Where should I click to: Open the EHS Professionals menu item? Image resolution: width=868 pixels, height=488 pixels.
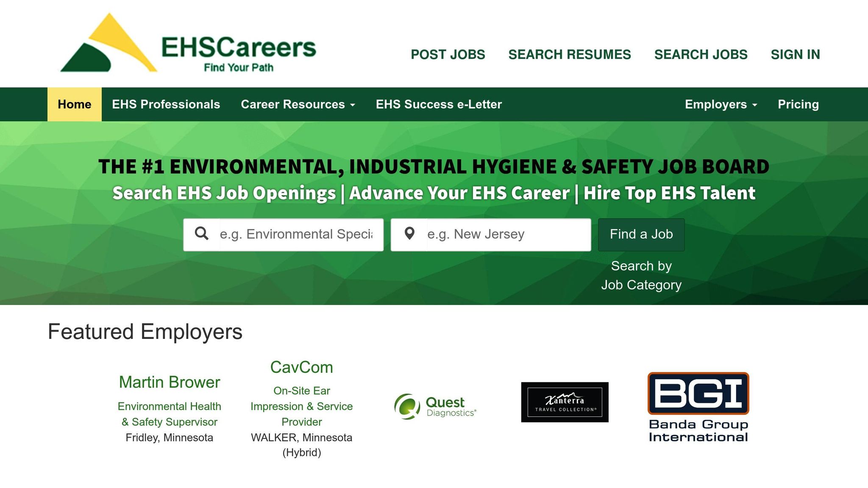[166, 104]
